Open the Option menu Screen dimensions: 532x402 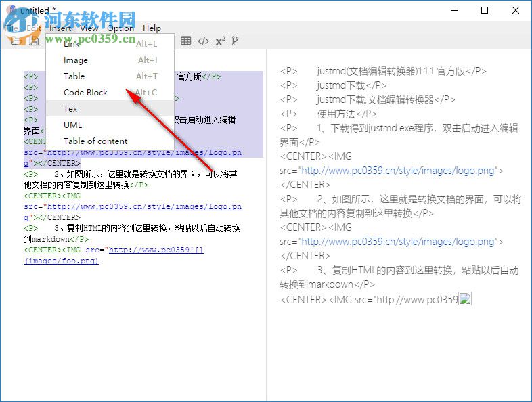(120, 28)
